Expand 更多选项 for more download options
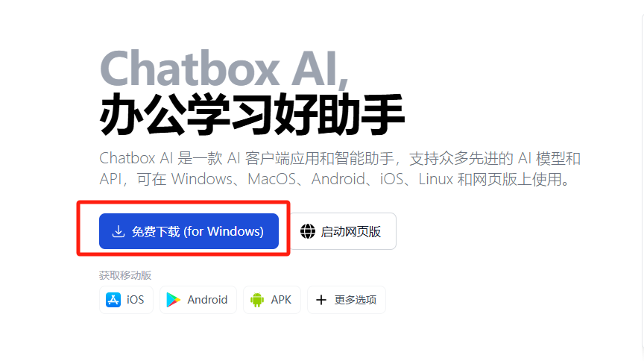 point(347,300)
